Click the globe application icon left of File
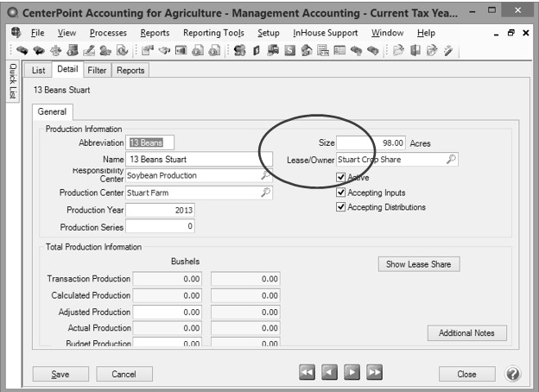539x392 pixels. [x=16, y=33]
